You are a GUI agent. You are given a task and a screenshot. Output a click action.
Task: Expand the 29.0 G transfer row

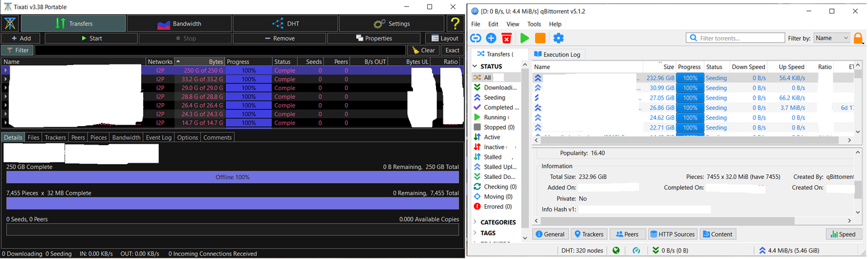[x=6, y=87]
